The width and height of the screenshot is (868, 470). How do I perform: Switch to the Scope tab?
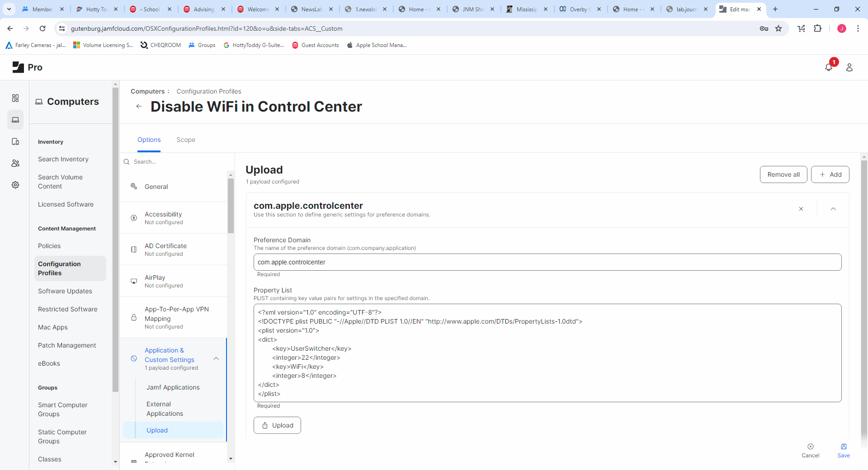[186, 140]
